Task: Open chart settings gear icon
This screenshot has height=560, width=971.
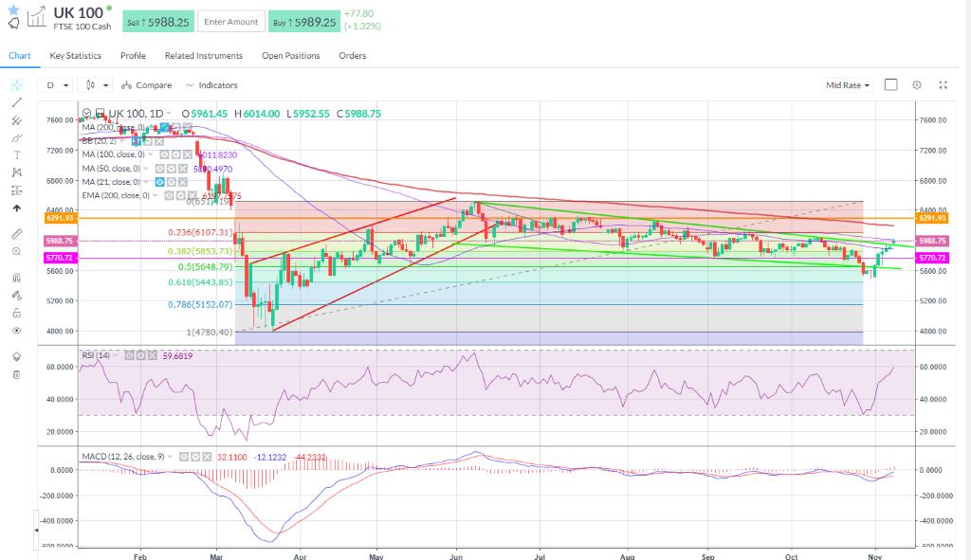Action: click(x=917, y=84)
